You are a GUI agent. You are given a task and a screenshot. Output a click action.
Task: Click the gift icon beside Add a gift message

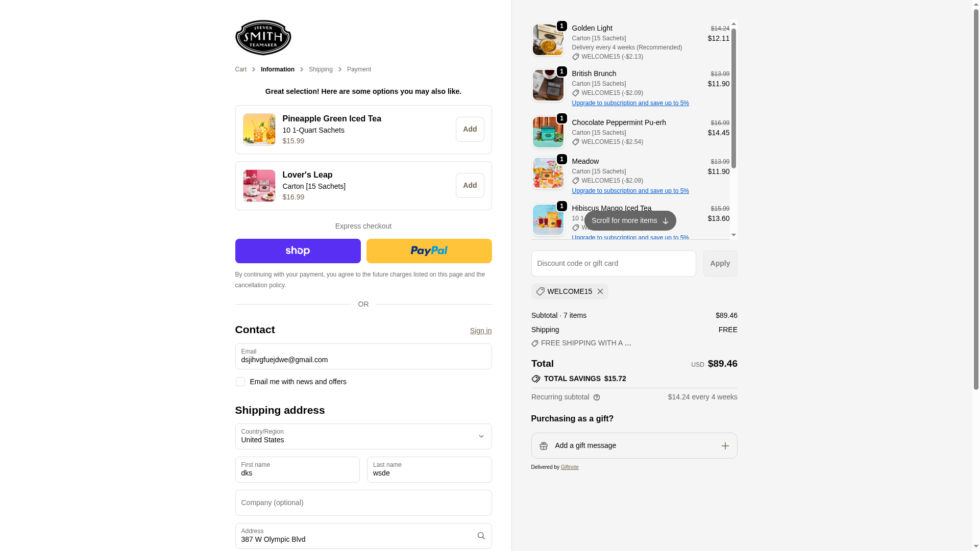544,446
